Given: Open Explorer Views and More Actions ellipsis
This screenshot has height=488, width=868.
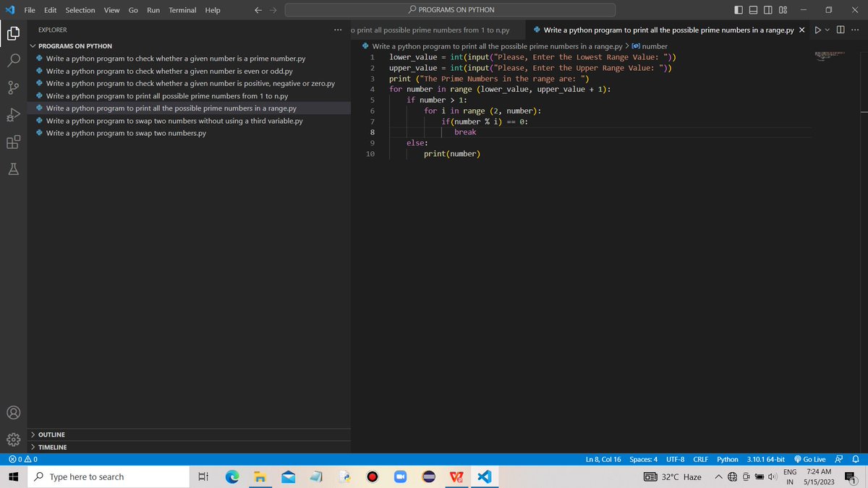Looking at the screenshot, I should [338, 30].
